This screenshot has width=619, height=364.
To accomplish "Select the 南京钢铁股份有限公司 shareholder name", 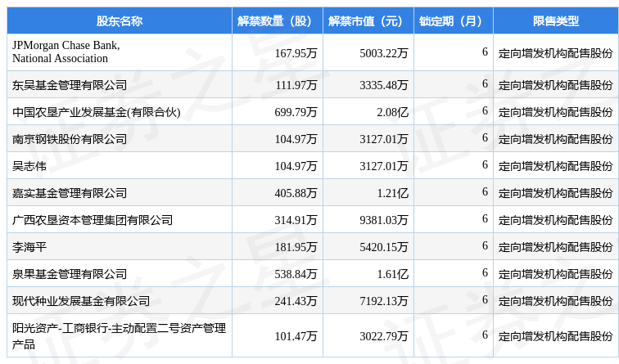I will point(70,139).
